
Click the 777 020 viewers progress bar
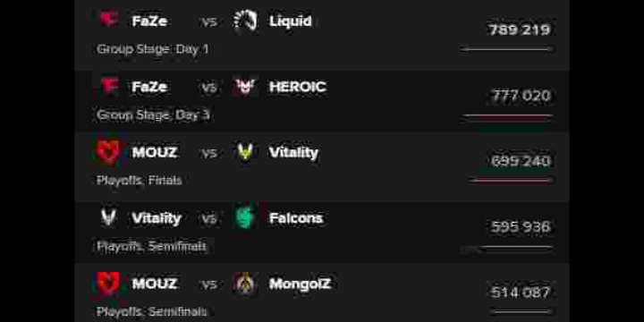pyautogui.click(x=507, y=116)
